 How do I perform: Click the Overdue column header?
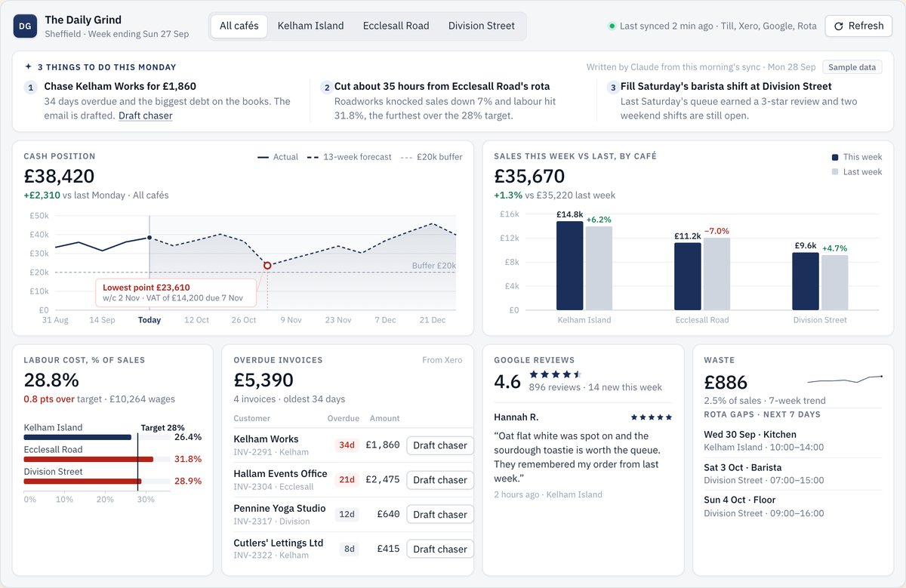pos(343,418)
